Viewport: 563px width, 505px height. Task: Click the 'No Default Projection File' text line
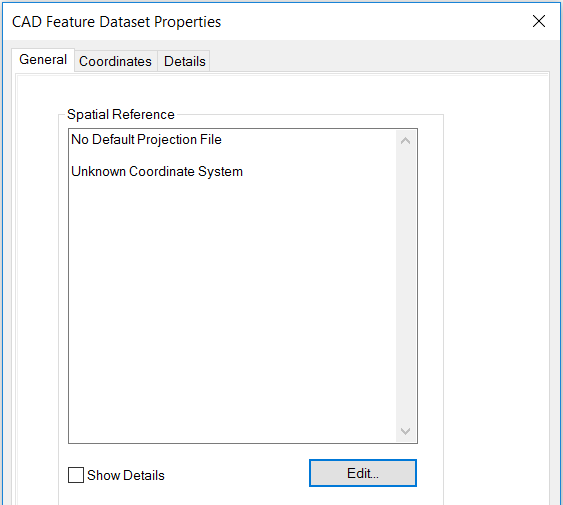click(146, 139)
